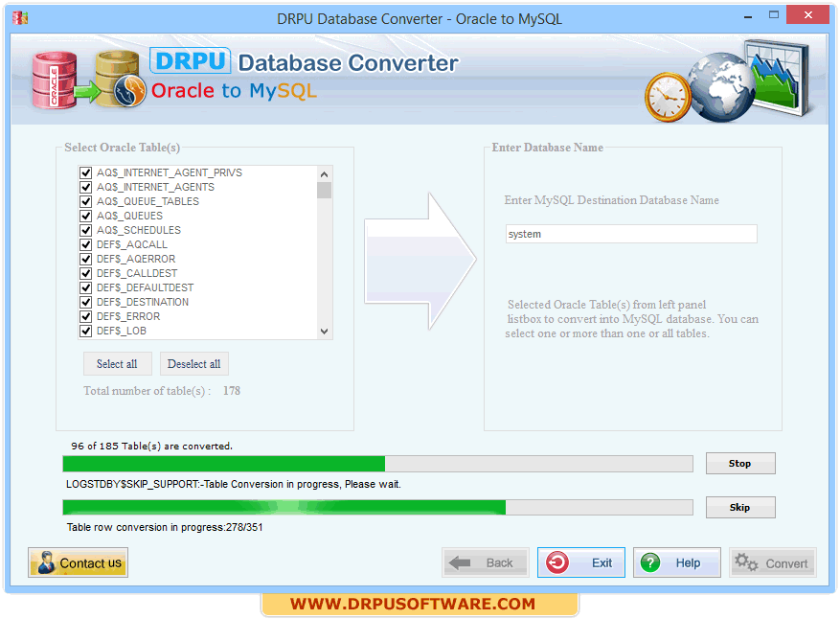
Task: Click the LOGSTDBY$SKIP_SUPPORT status message
Action: tap(233, 485)
